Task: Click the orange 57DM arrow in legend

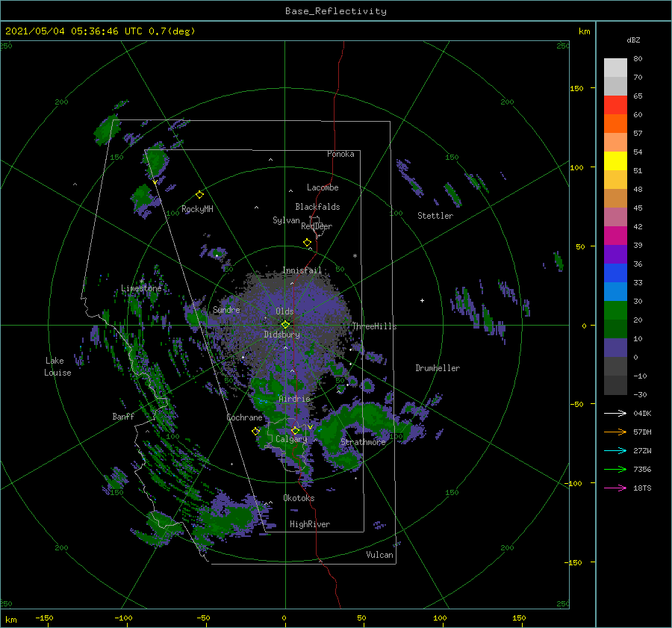Action: [x=615, y=432]
